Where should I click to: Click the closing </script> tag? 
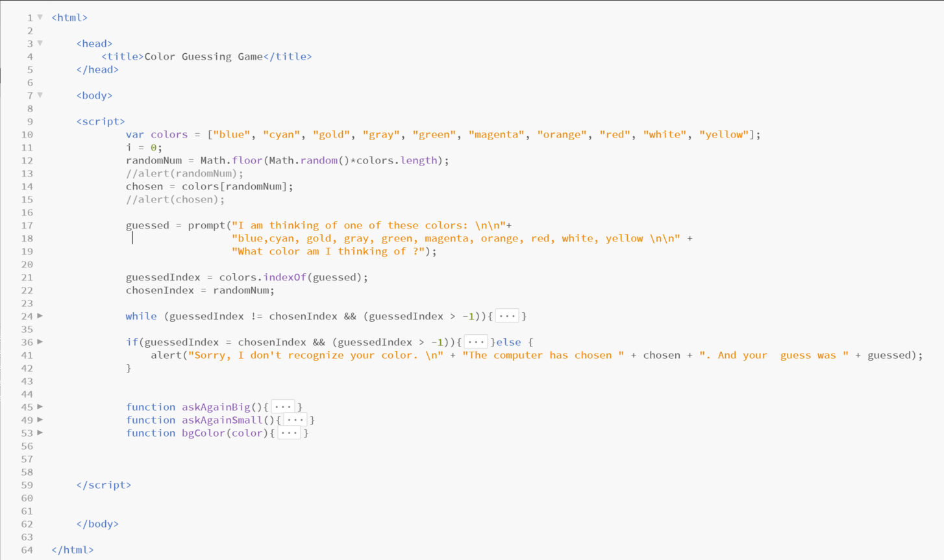point(104,485)
